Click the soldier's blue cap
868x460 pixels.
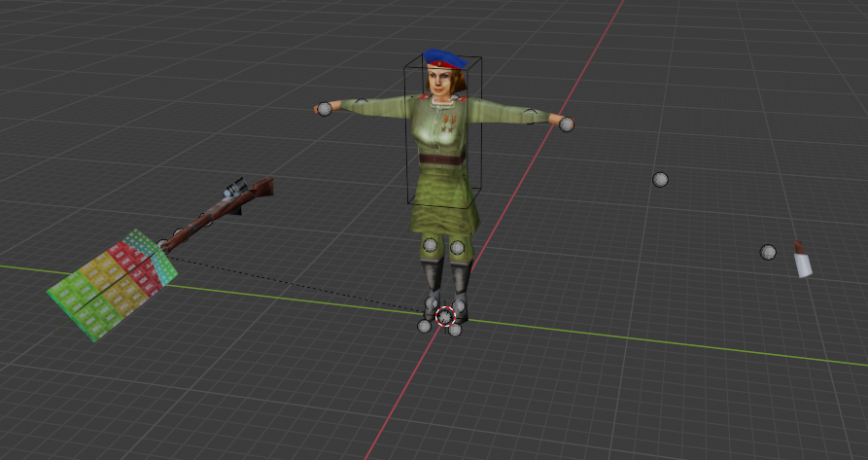(x=444, y=58)
